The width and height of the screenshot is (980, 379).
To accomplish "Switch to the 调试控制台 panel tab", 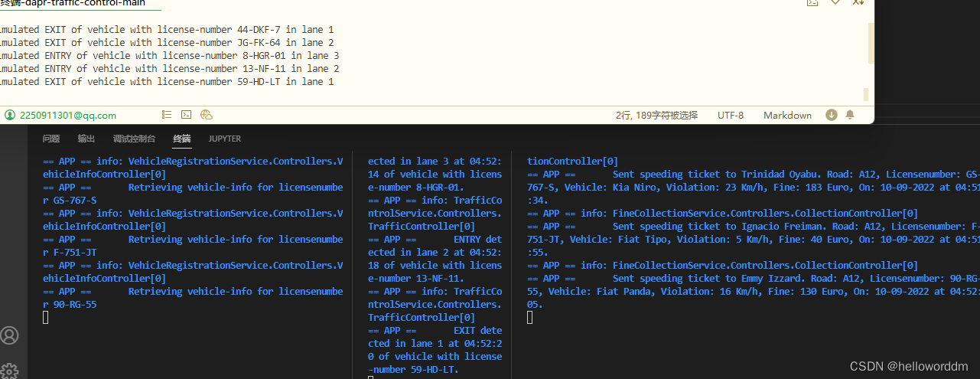I will point(134,139).
